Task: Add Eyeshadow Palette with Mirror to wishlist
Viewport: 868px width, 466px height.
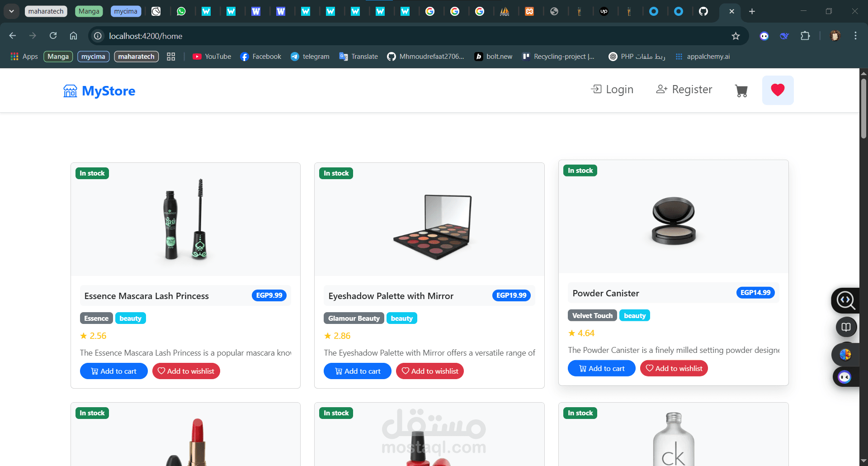Action: tap(430, 371)
